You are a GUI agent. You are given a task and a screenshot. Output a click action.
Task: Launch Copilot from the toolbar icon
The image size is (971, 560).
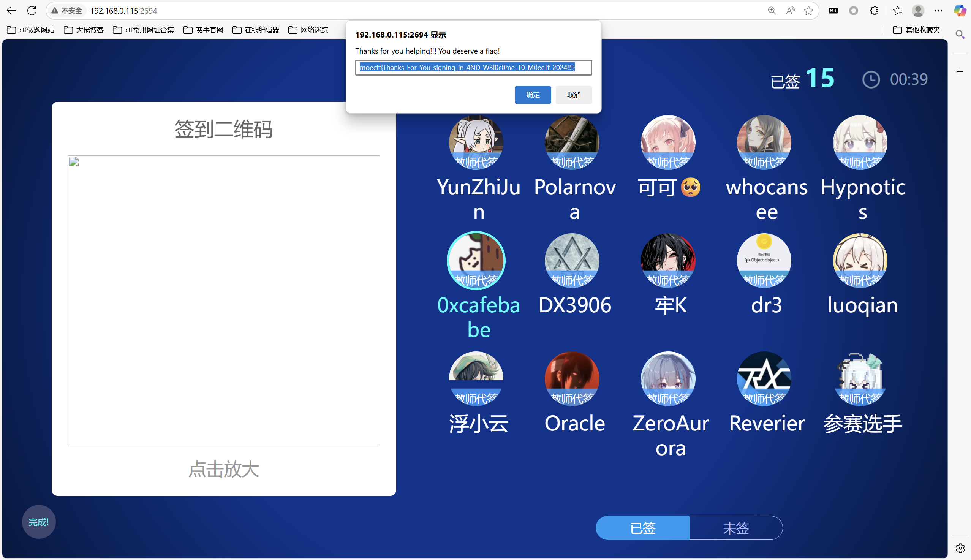click(960, 11)
